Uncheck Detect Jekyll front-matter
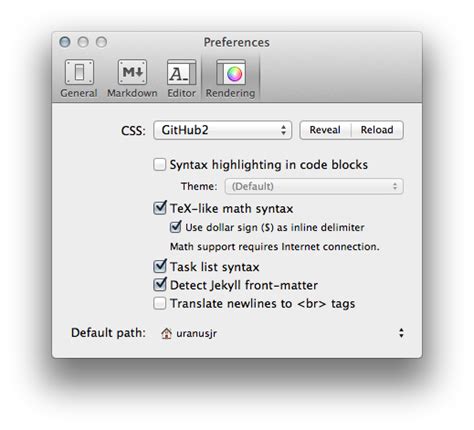The image size is (474, 430). [160, 285]
